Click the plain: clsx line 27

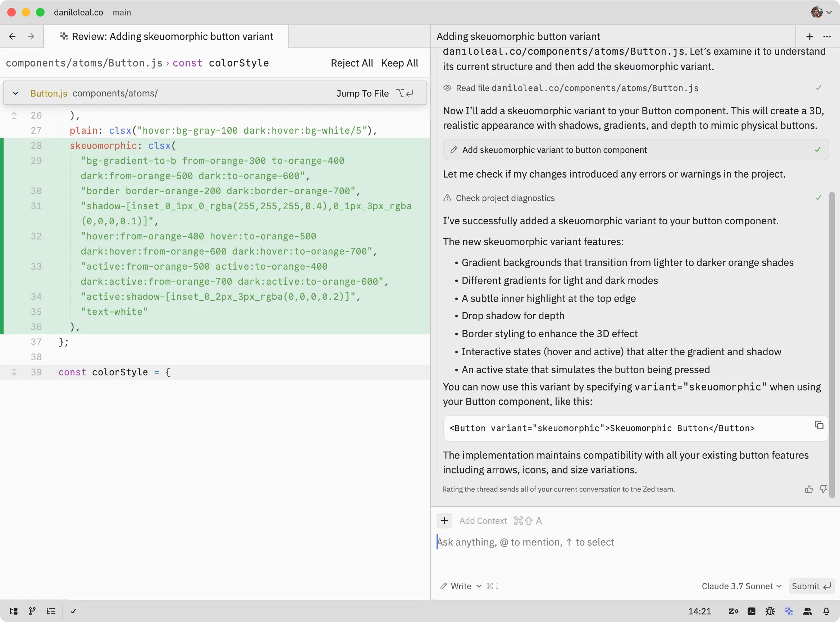[x=223, y=130]
